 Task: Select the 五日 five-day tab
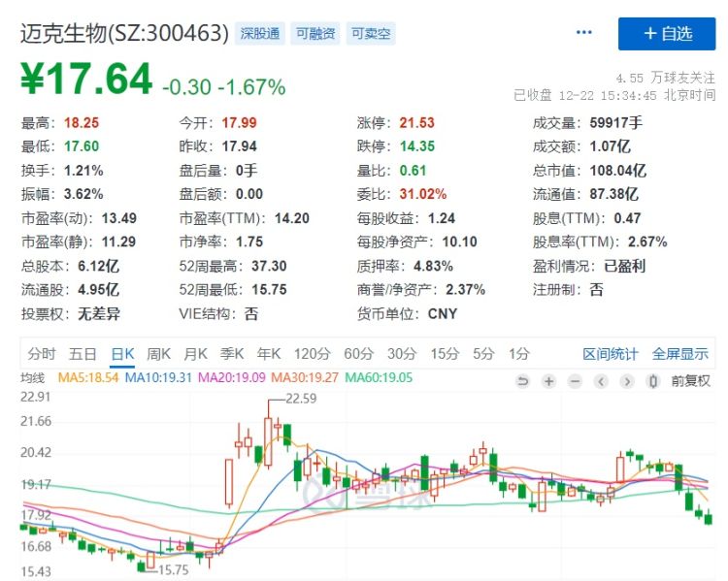pyautogui.click(x=83, y=354)
